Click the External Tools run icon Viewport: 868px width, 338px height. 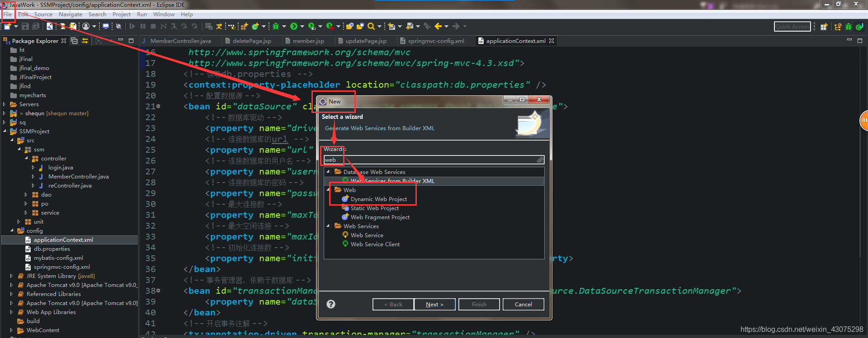[330, 26]
